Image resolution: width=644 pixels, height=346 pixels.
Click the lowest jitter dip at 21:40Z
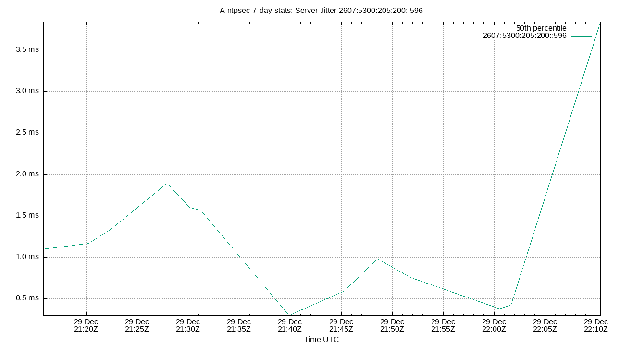tap(289, 316)
